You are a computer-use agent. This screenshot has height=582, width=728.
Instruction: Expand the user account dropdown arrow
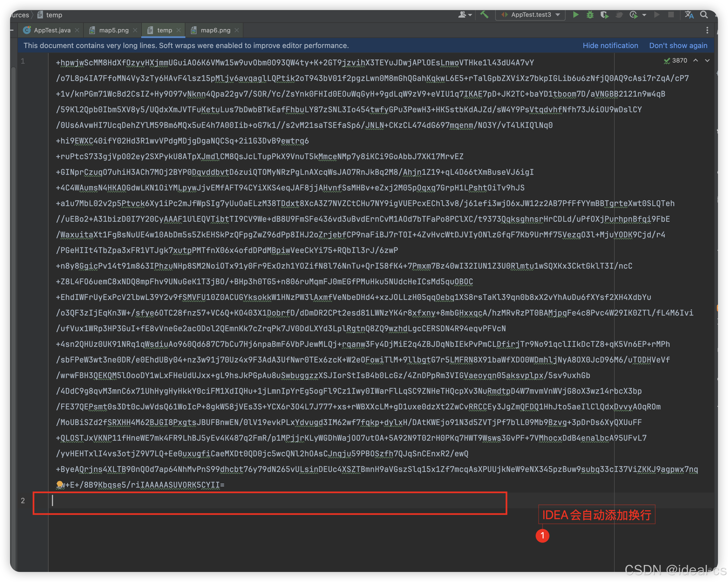tap(470, 15)
